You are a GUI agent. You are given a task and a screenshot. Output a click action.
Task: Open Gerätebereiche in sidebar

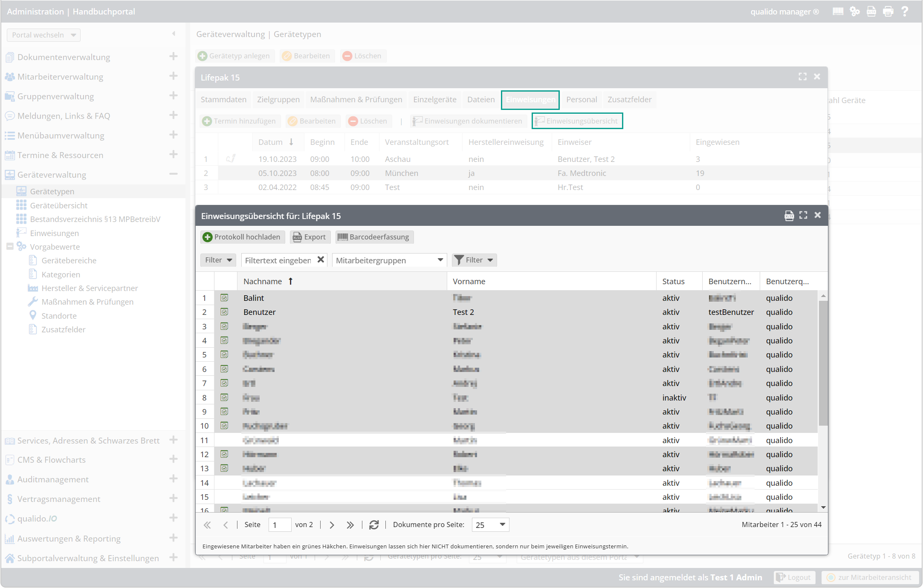[x=69, y=260]
